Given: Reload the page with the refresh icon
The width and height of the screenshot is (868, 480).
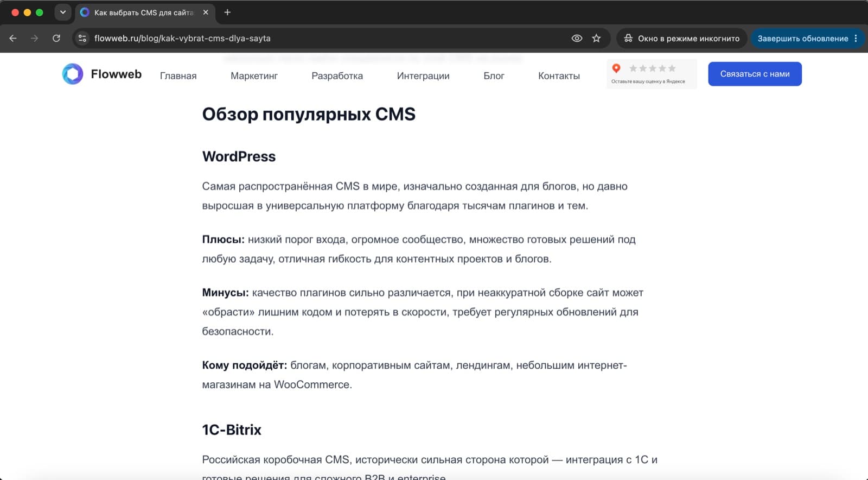Looking at the screenshot, I should point(56,39).
